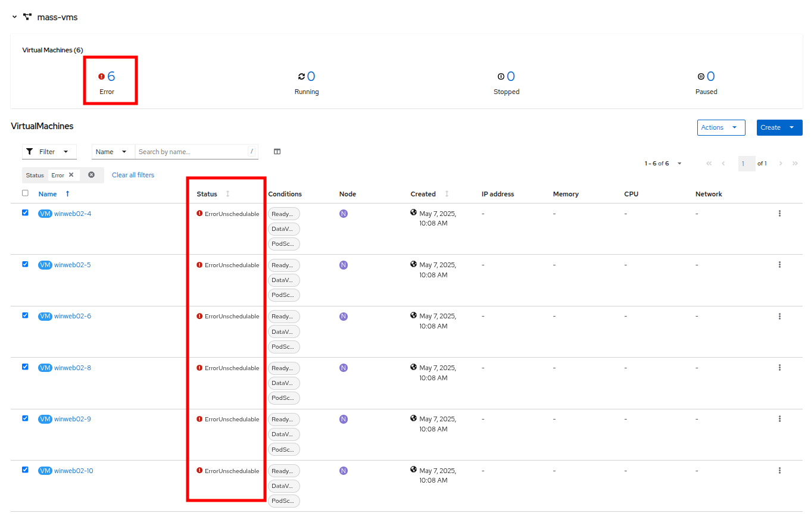Click the manage columns icon

click(277, 152)
